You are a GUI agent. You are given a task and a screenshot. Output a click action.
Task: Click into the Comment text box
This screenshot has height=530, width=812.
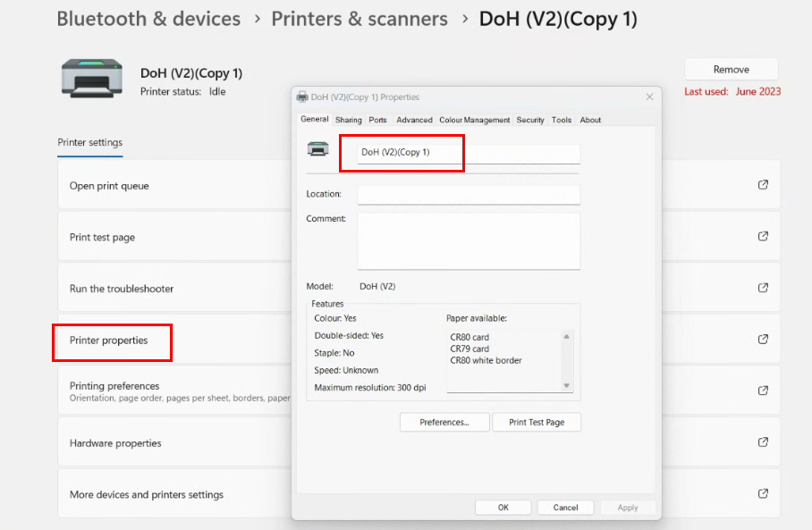[469, 241]
